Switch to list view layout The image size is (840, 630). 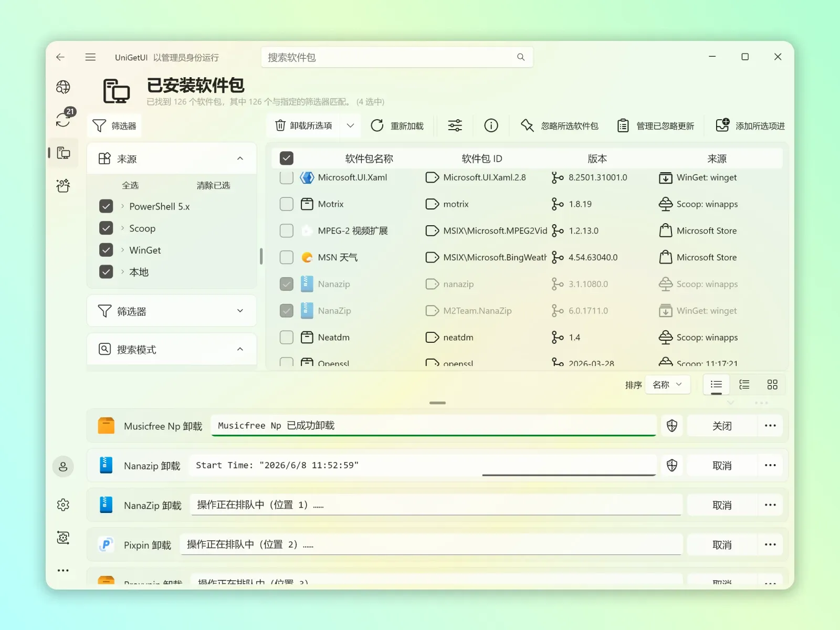click(x=716, y=385)
